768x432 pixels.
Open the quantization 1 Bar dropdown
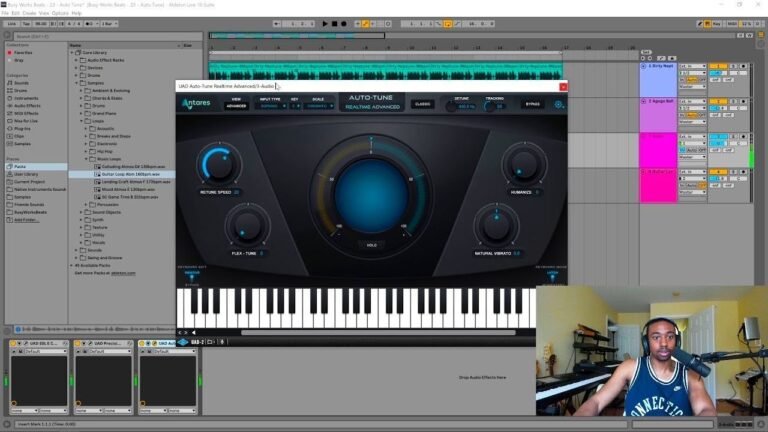pyautogui.click(x=109, y=24)
